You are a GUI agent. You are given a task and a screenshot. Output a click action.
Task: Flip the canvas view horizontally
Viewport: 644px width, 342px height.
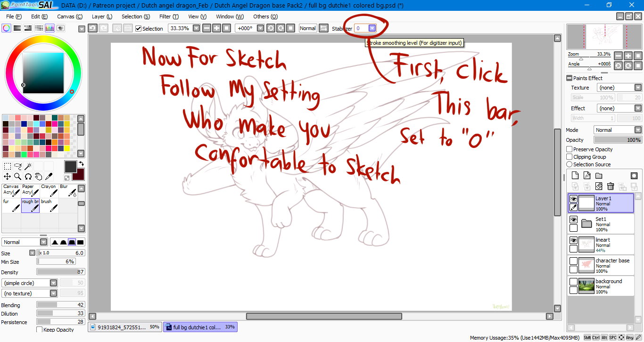click(323, 28)
